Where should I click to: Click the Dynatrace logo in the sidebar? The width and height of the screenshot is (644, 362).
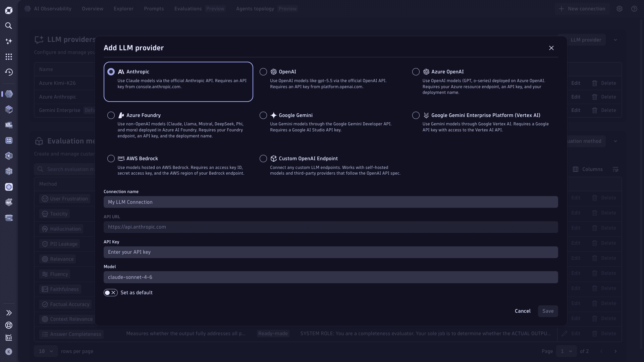9,10
